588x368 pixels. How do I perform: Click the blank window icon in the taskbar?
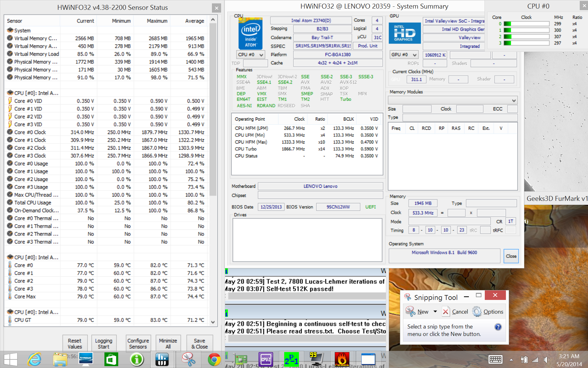[368, 359]
